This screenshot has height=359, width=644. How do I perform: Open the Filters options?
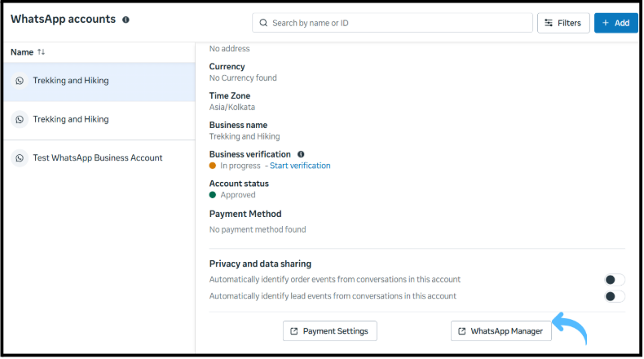pos(563,23)
